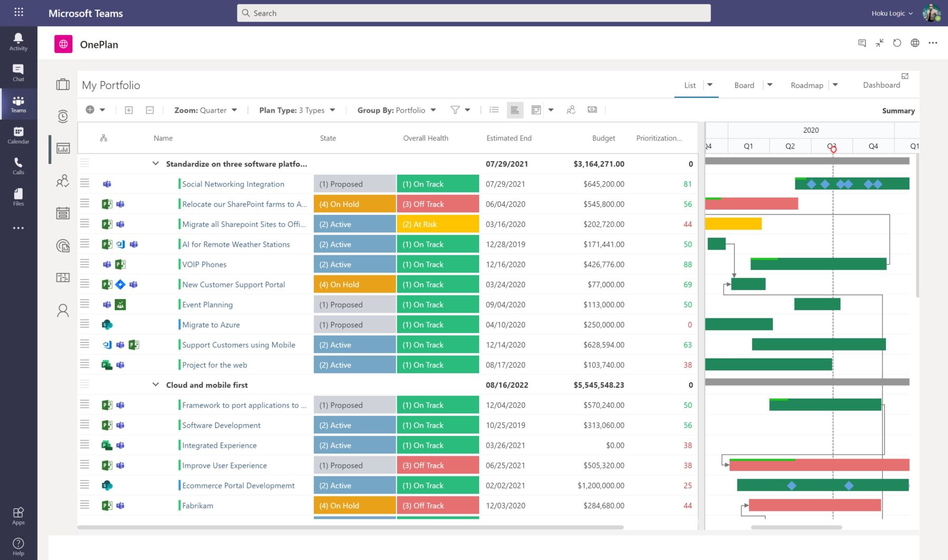Open the Migrate to Azure plan
948x560 pixels.
[211, 325]
